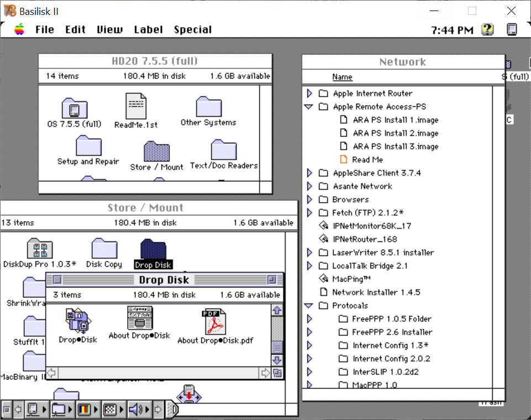Open the OS 7.5.5 (full) system folder icon
This screenshot has width=531, height=420.
75,108
